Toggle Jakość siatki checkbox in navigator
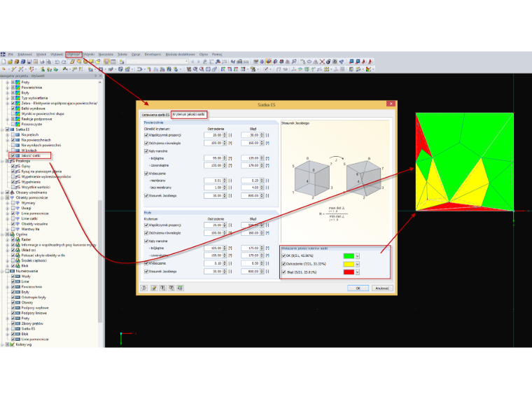Screen dimensions: 532x399 [x=13, y=155]
